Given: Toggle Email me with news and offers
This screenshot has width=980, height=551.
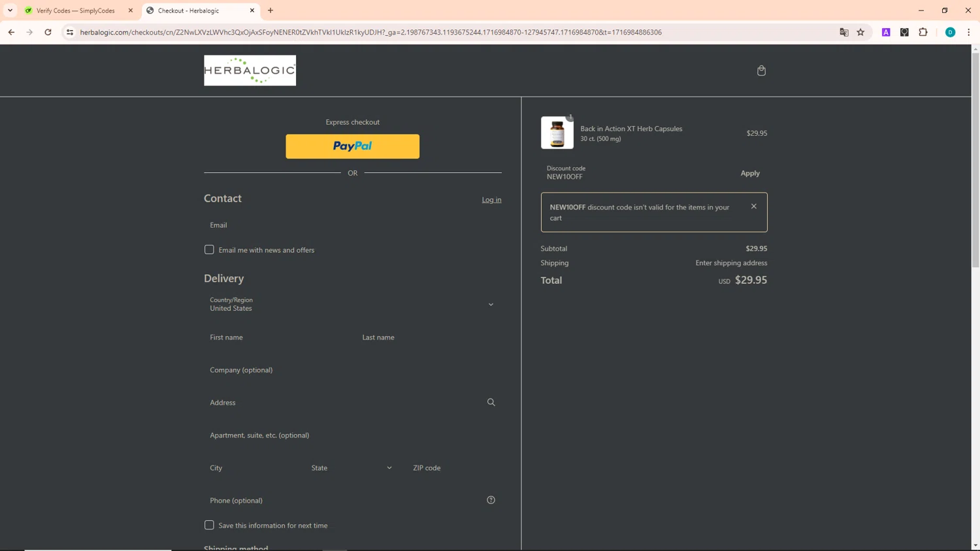Looking at the screenshot, I should [x=209, y=249].
